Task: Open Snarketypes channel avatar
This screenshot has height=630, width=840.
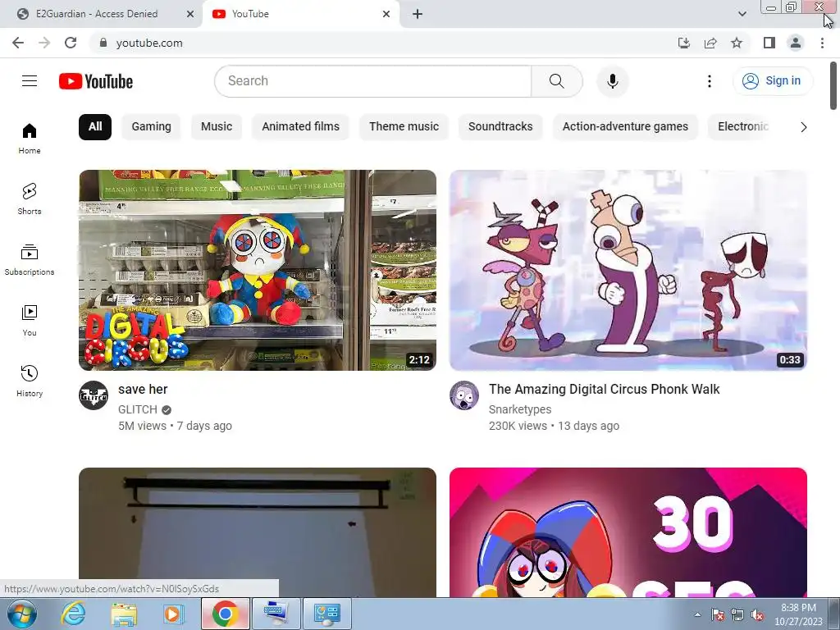Action: (x=464, y=395)
